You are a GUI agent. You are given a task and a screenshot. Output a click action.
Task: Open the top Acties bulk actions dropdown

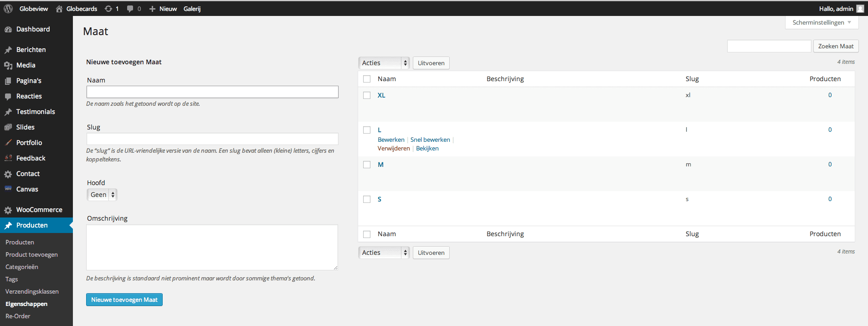pos(384,63)
